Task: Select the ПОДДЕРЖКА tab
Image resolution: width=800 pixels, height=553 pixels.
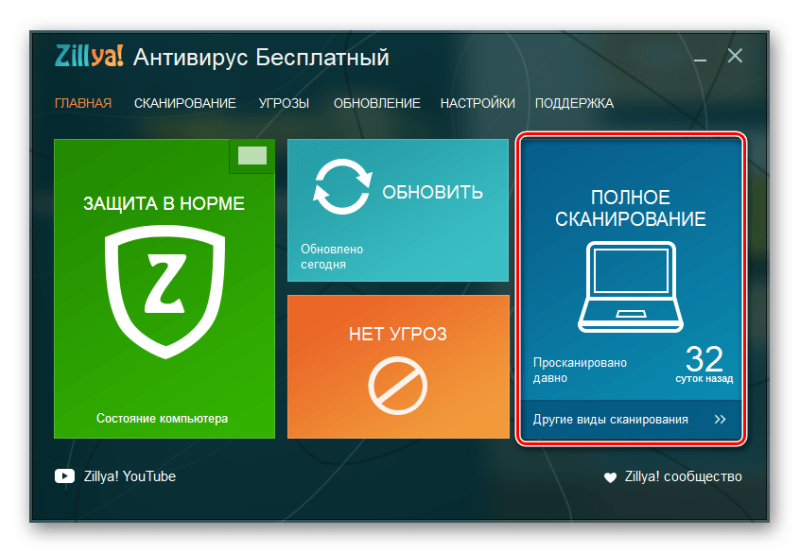Action: point(574,103)
